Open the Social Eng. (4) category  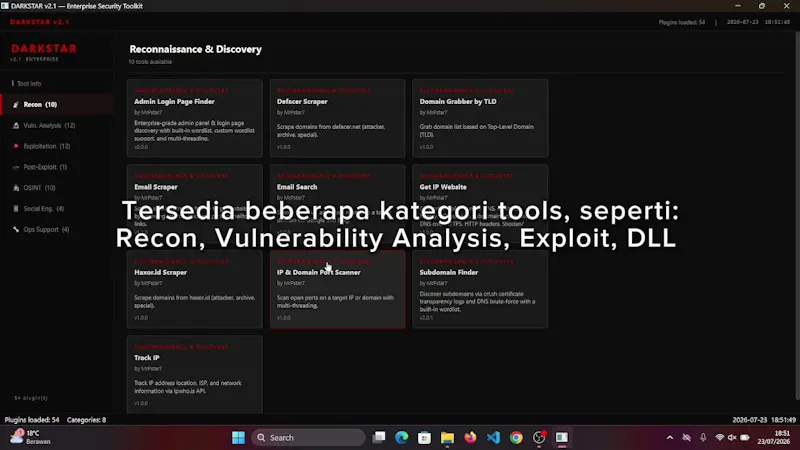point(57,209)
